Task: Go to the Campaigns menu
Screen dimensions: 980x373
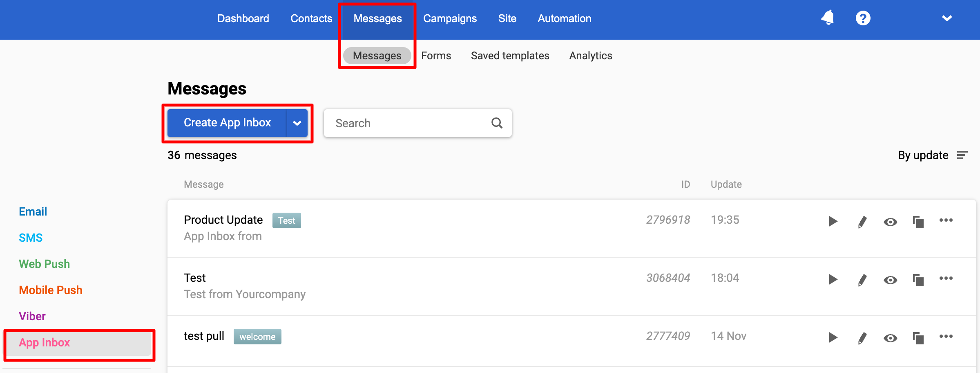Action: click(x=450, y=18)
